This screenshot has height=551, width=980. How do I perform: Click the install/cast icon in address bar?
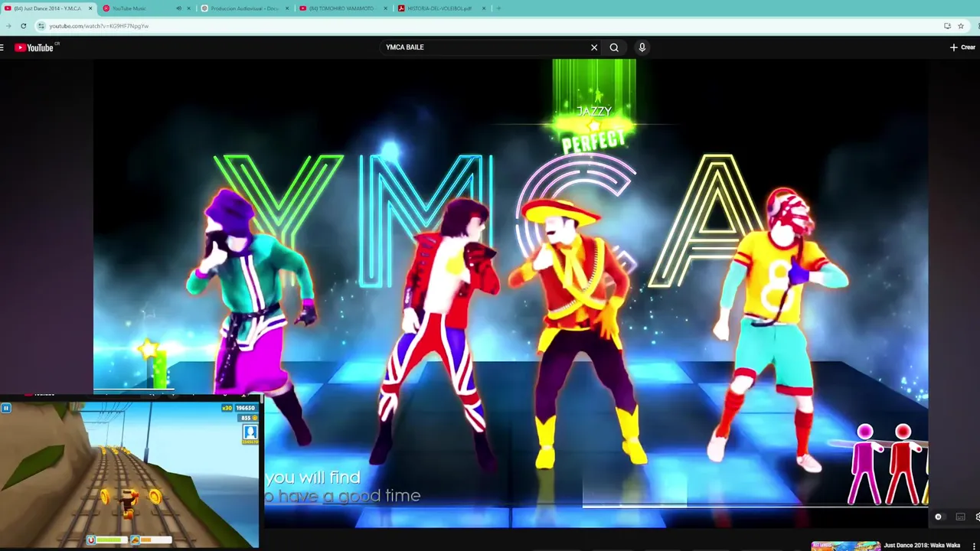947,26
